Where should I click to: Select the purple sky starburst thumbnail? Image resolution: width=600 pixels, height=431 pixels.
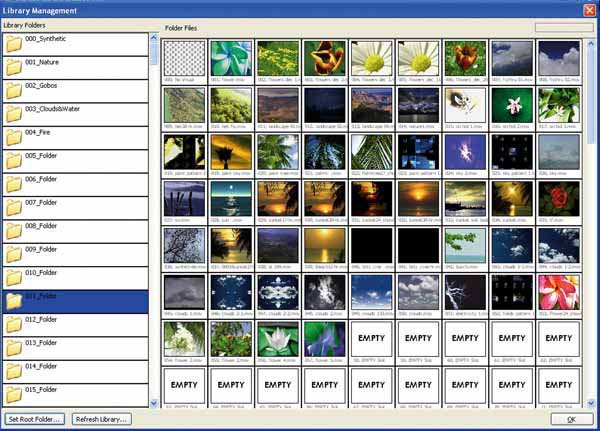[465, 152]
